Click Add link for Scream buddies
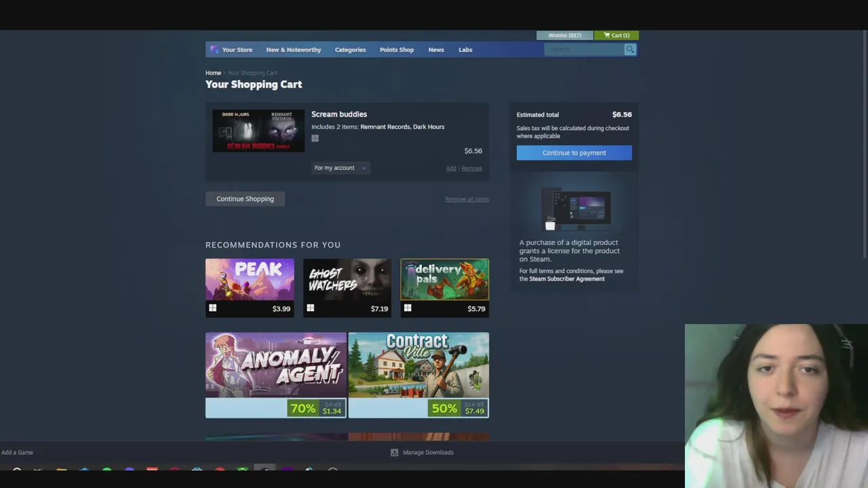 (451, 168)
